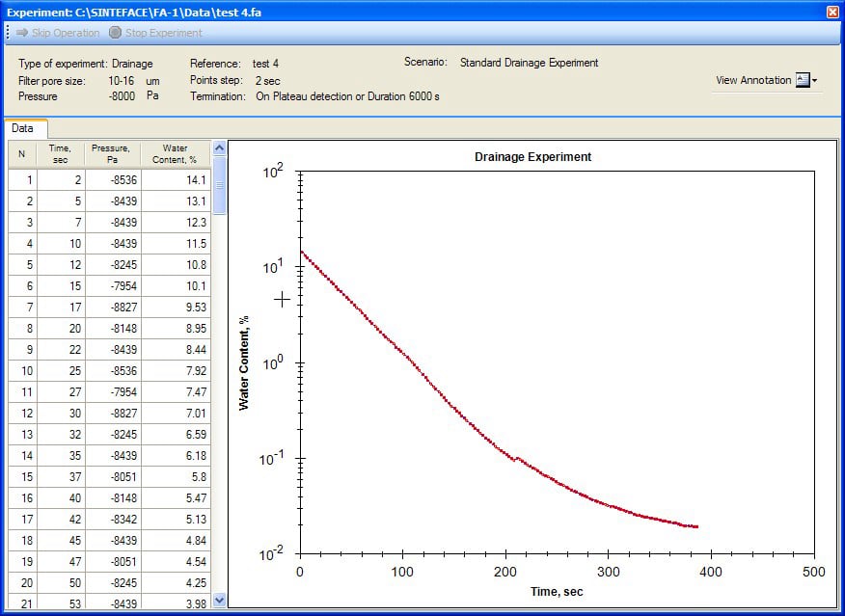The width and height of the screenshot is (845, 616).
Task: Expand the View Annotation dropdown arrow
Action: pos(815,81)
